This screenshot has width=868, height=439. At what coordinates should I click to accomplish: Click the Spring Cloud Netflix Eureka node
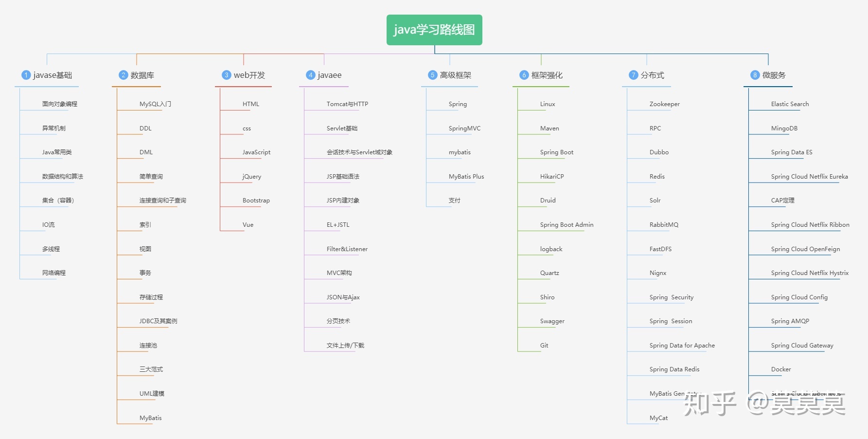pos(810,177)
